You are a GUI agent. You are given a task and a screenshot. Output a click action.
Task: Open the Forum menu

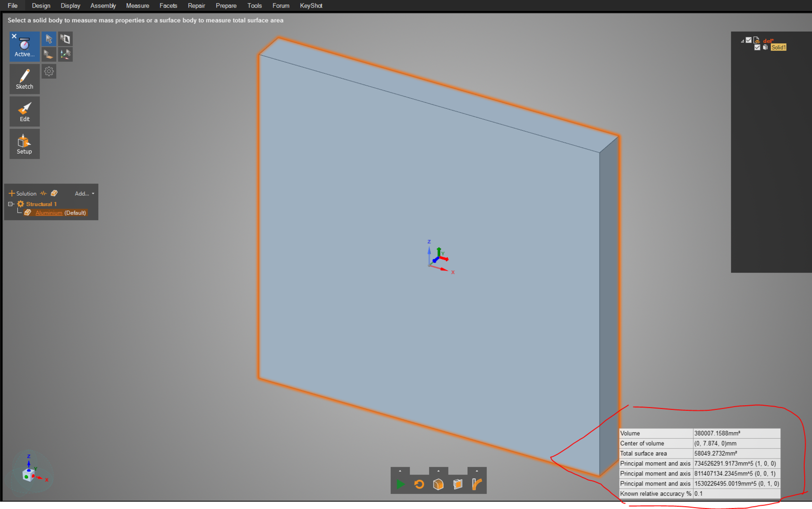(x=281, y=6)
